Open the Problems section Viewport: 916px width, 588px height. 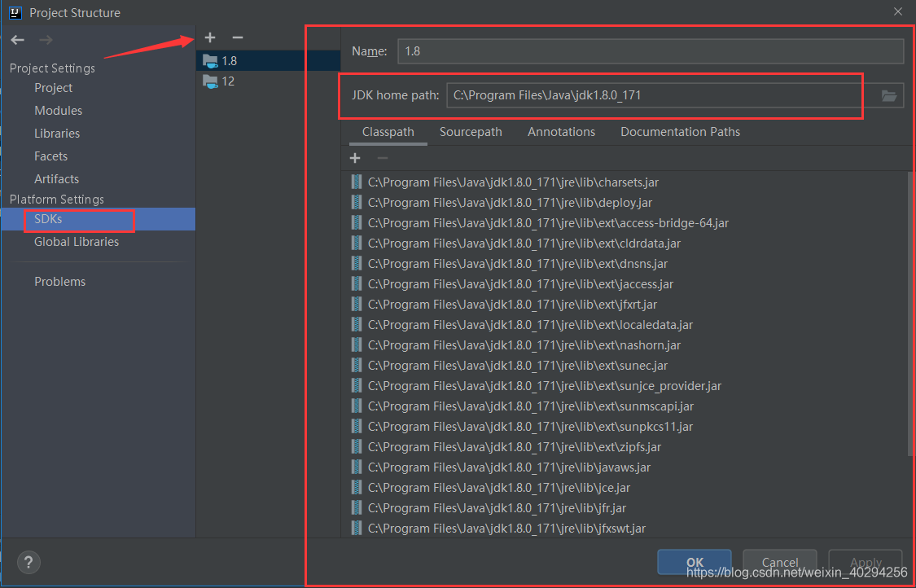pyautogui.click(x=59, y=281)
